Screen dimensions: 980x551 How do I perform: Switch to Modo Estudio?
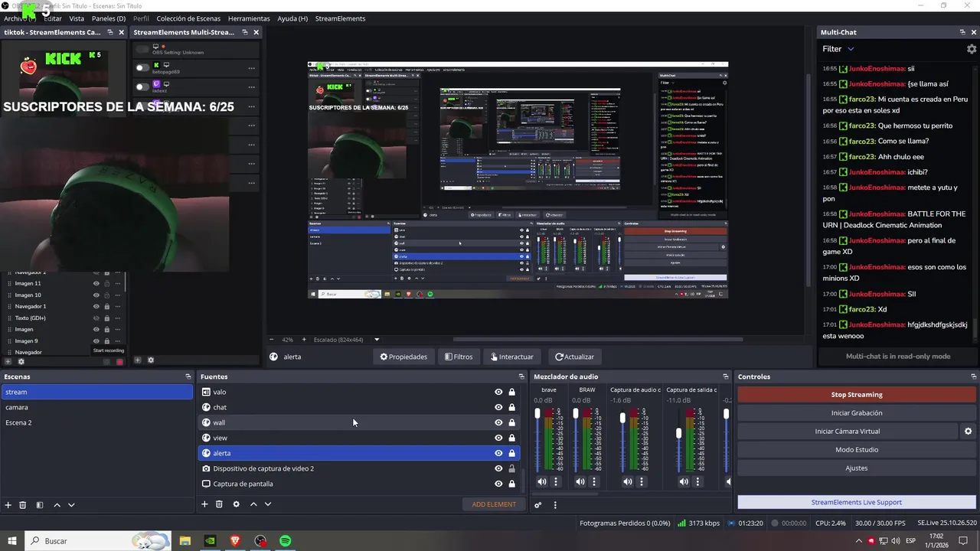tap(857, 450)
